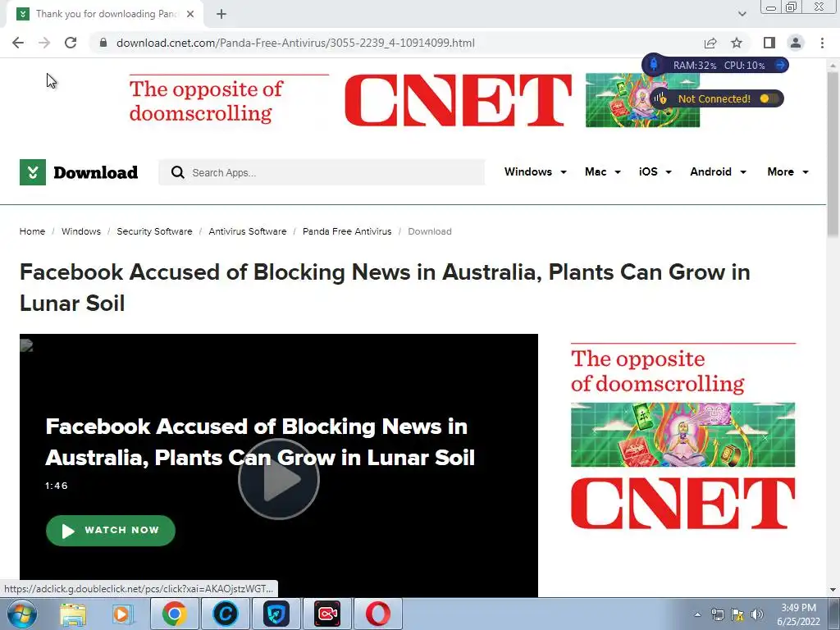Image resolution: width=840 pixels, height=630 pixels.
Task: Open the taskbar clock showing 3:49 PM
Action: (798, 614)
